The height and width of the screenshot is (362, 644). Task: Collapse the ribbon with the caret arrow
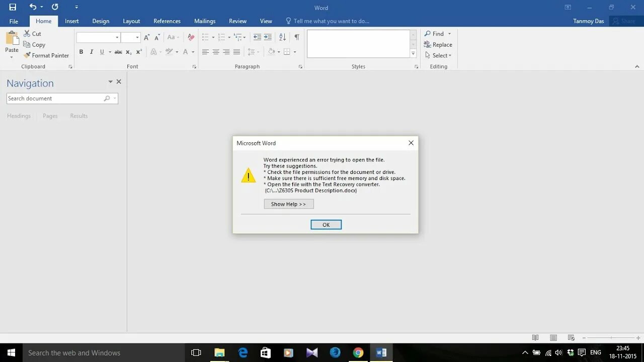[x=637, y=66]
